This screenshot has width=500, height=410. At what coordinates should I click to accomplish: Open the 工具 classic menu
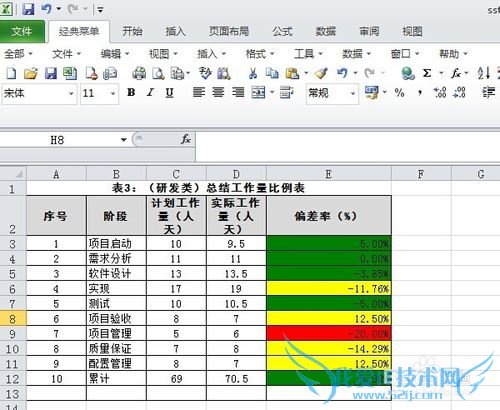point(308,53)
